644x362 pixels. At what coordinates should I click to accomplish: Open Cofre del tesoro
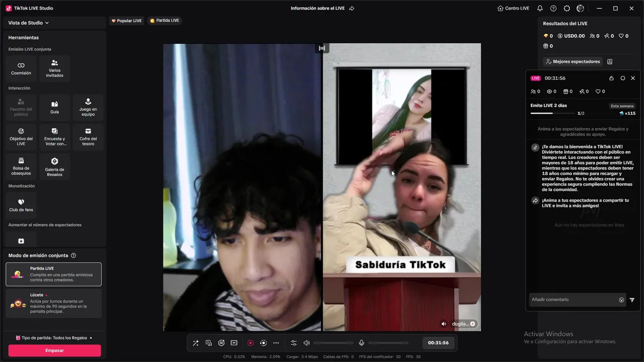88,137
